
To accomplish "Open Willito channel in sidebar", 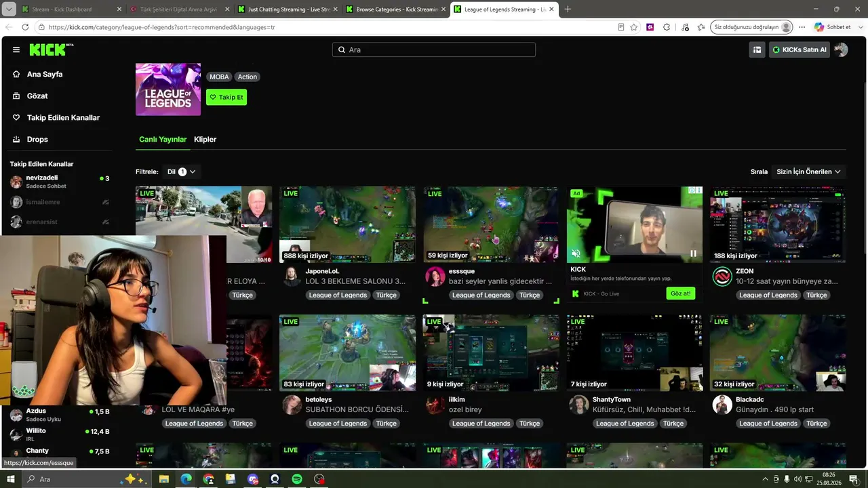I will [x=60, y=434].
